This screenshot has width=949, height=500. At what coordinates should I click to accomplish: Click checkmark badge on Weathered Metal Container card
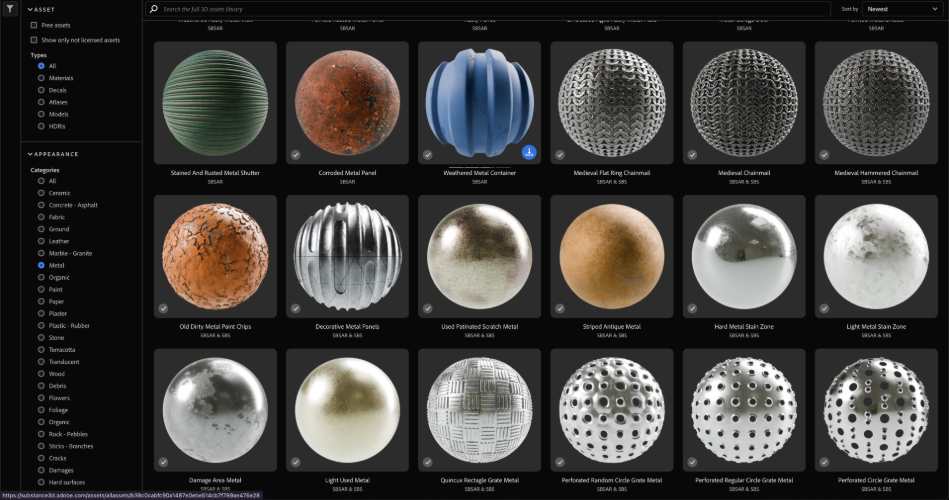(x=427, y=155)
